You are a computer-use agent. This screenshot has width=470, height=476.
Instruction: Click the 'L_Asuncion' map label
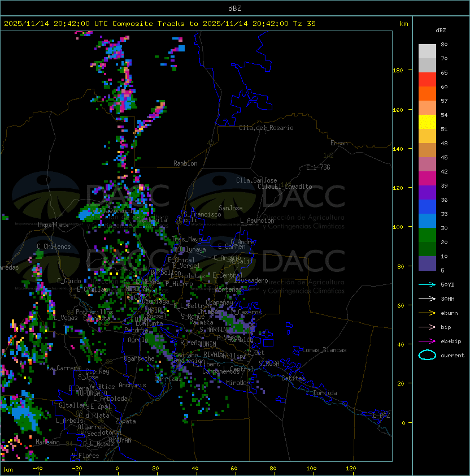(257, 220)
